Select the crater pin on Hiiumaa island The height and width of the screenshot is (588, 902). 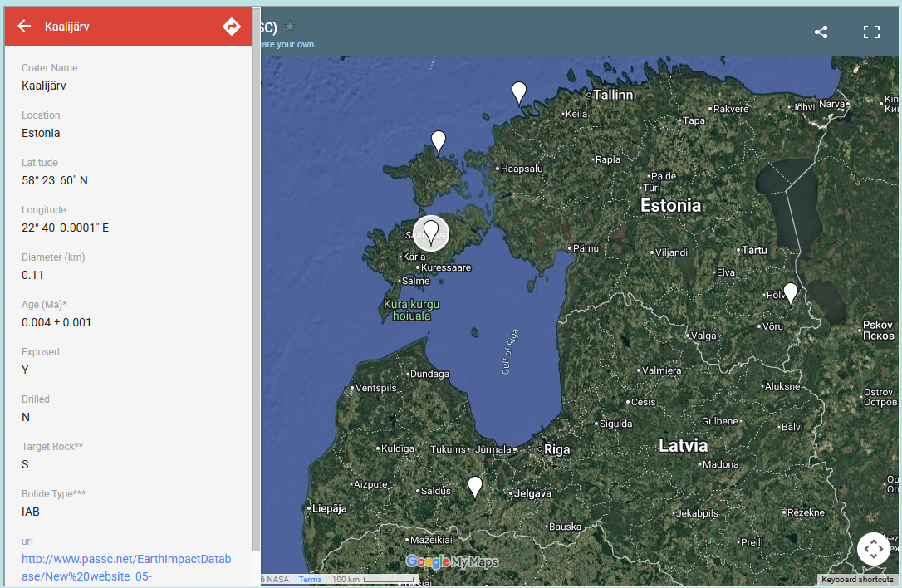coord(439,141)
